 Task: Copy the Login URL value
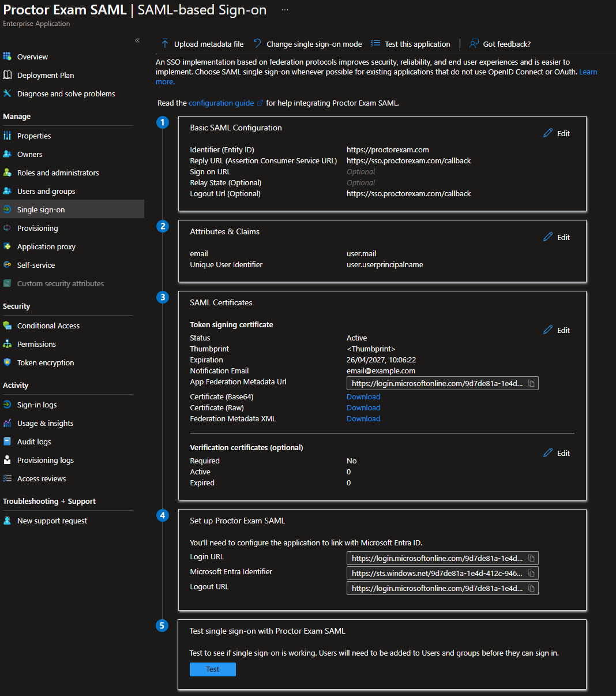click(x=532, y=558)
